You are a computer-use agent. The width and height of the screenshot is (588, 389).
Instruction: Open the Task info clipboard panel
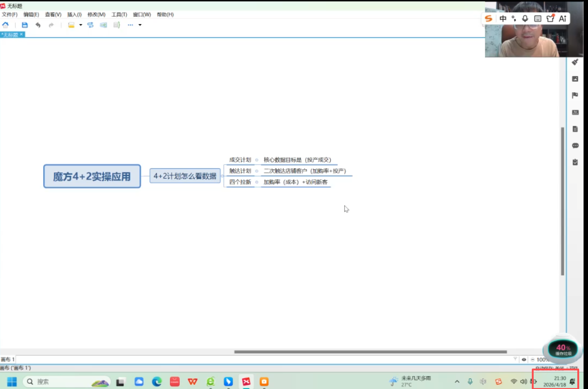pos(575,162)
